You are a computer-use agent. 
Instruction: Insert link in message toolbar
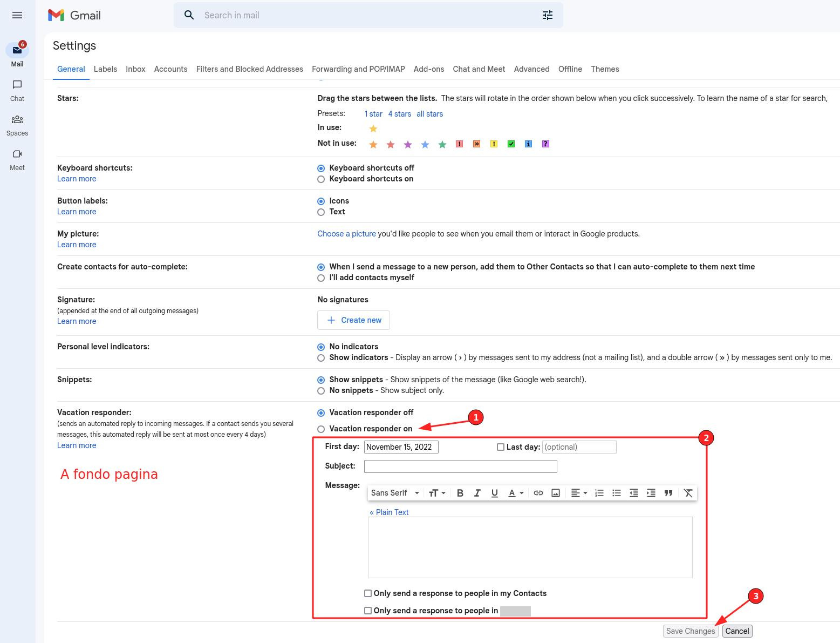pyautogui.click(x=538, y=493)
